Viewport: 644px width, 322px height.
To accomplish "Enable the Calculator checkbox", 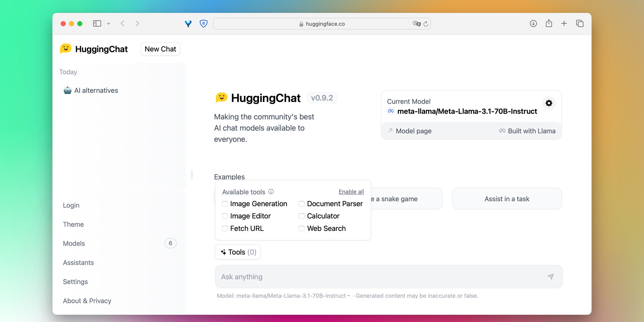I will [x=301, y=216].
